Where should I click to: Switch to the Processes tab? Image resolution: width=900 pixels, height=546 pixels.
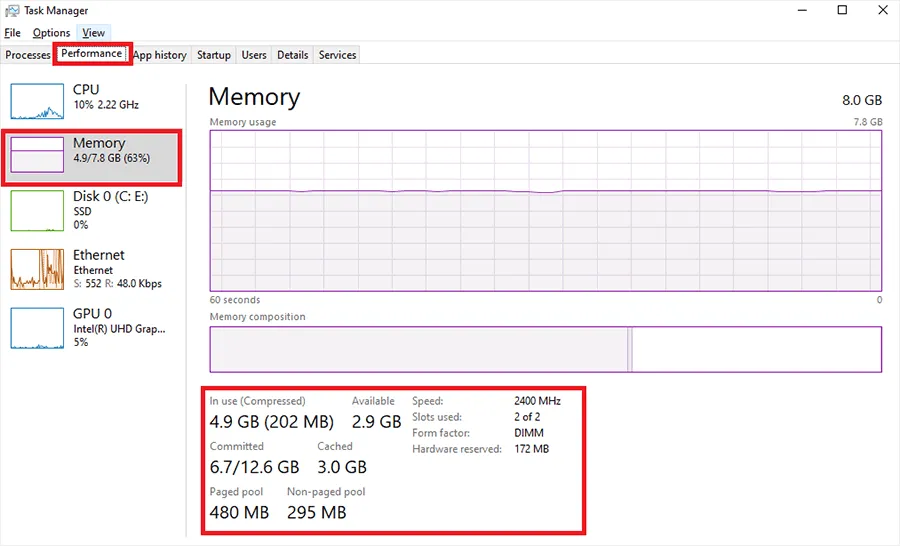click(x=27, y=55)
